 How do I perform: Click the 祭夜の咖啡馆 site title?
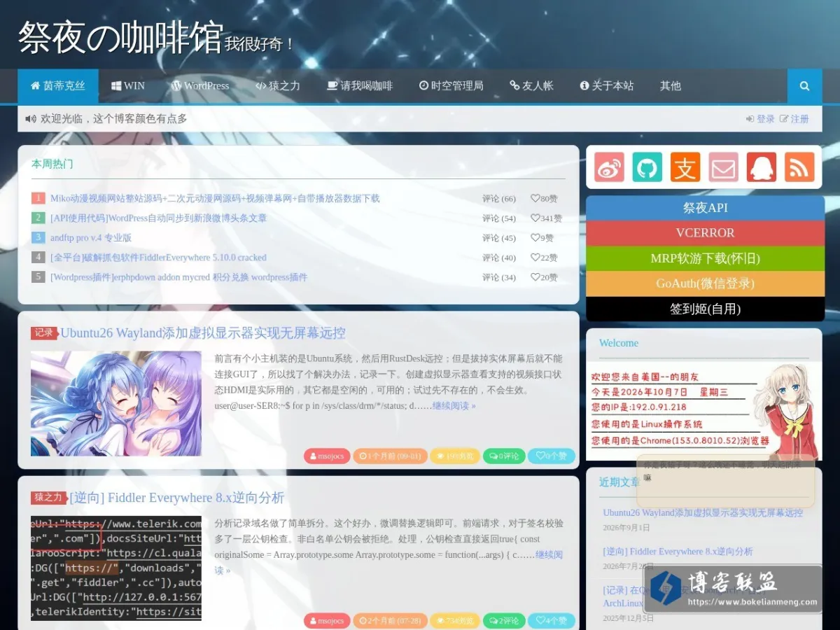pyautogui.click(x=120, y=38)
